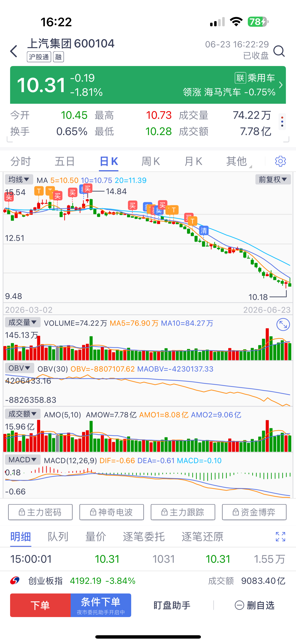Tap the 15:00:01 trade detail row
Screen dimensions: 296x644
(x=148, y=559)
